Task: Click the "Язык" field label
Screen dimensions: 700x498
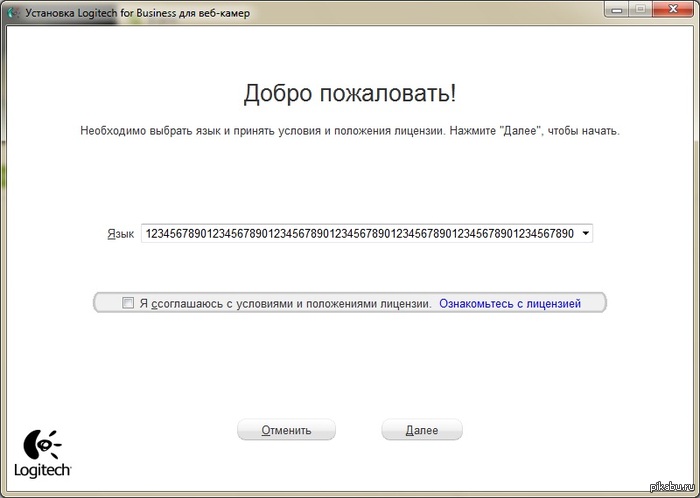Action: click(x=120, y=234)
